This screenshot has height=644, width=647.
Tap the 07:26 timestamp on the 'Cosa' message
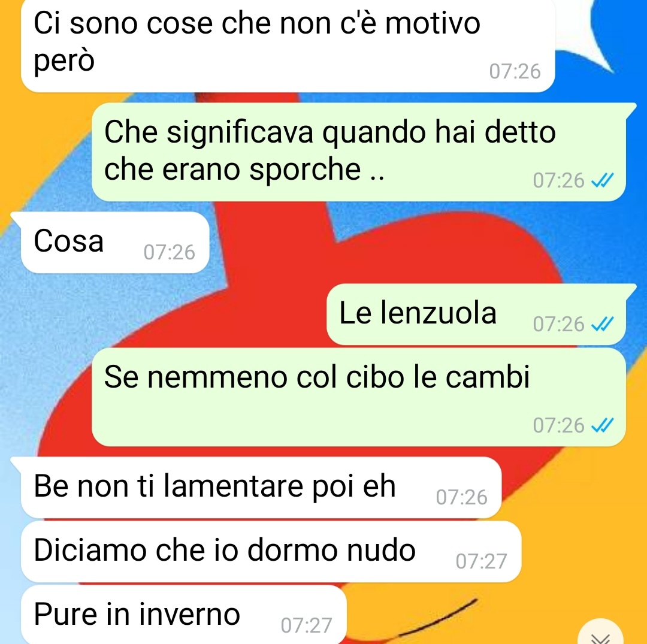169,252
